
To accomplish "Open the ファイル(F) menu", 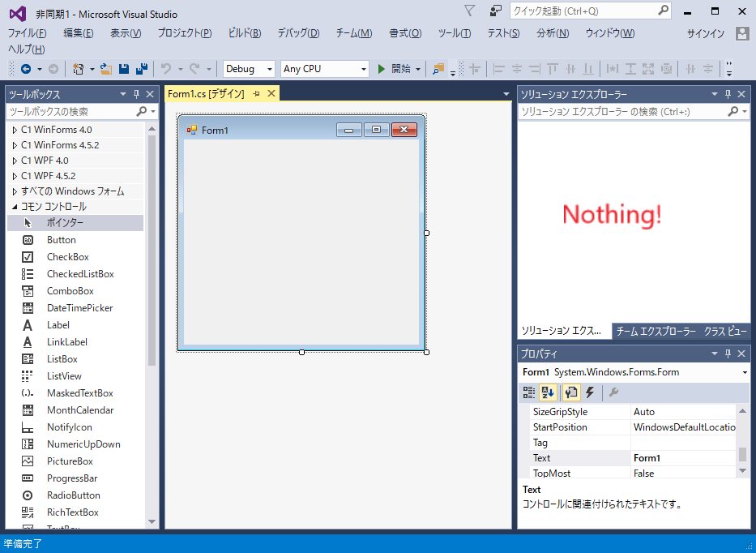I will [27, 33].
